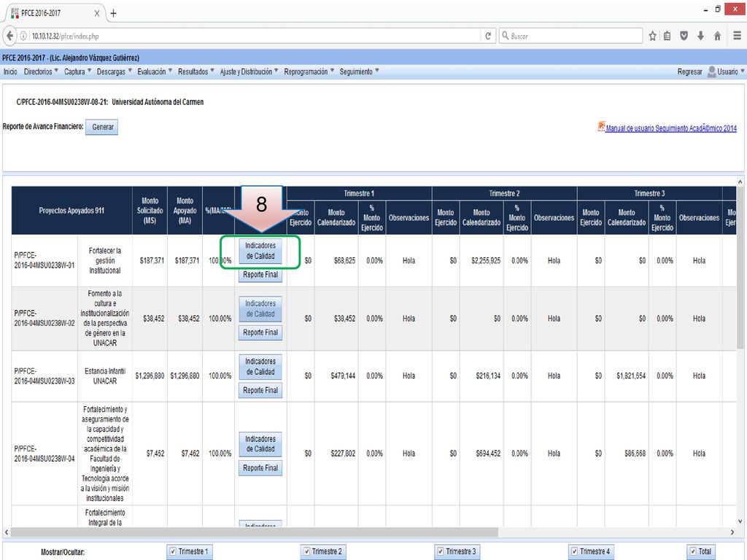
Task: Uncheck the Trimestre 4 checkbox
Action: tap(575, 551)
